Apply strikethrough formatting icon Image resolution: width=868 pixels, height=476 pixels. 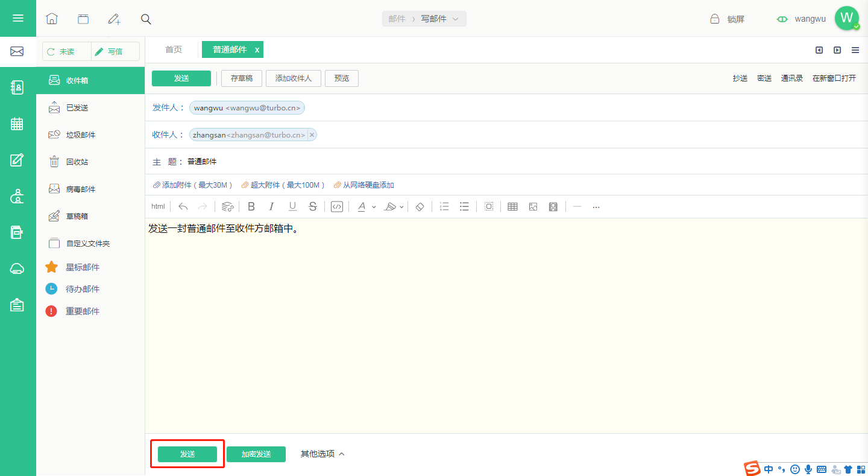[x=312, y=206]
